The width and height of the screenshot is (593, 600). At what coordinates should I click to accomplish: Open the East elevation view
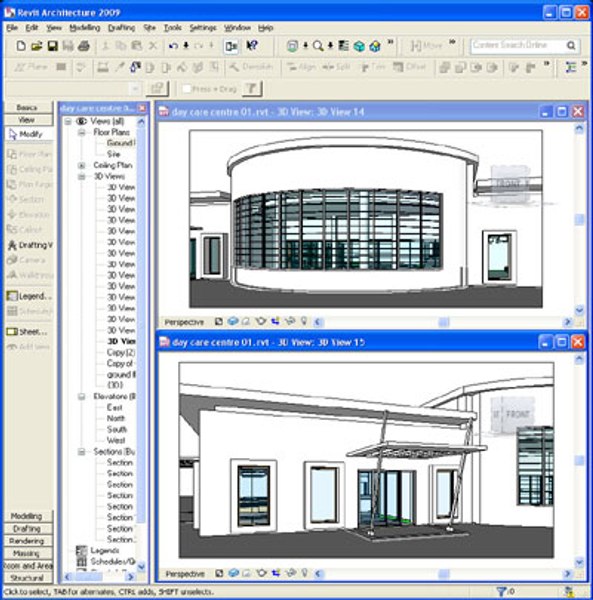(x=114, y=408)
